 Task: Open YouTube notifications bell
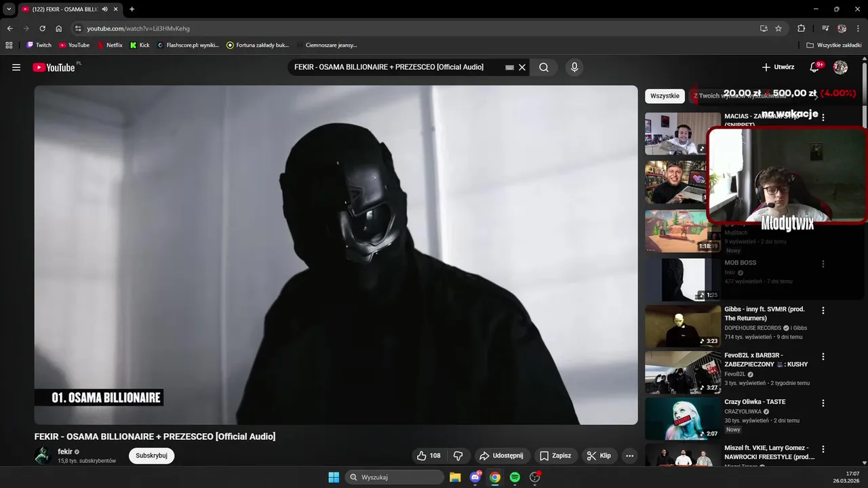coord(815,67)
